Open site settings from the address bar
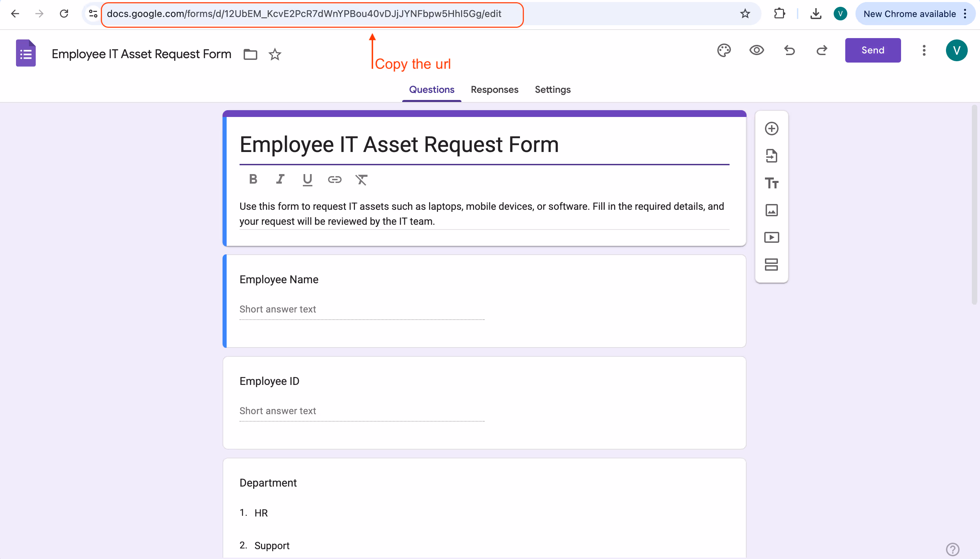 (x=92, y=14)
